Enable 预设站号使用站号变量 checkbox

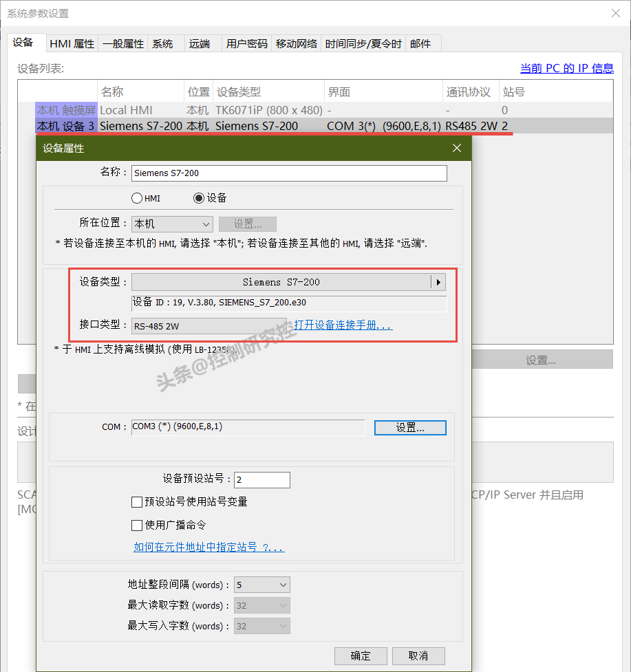[137, 502]
